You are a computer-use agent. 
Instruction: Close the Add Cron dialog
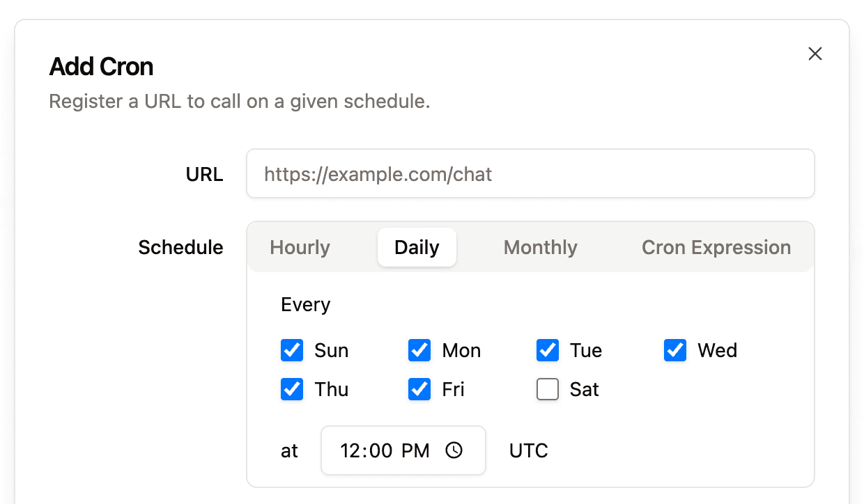click(815, 54)
